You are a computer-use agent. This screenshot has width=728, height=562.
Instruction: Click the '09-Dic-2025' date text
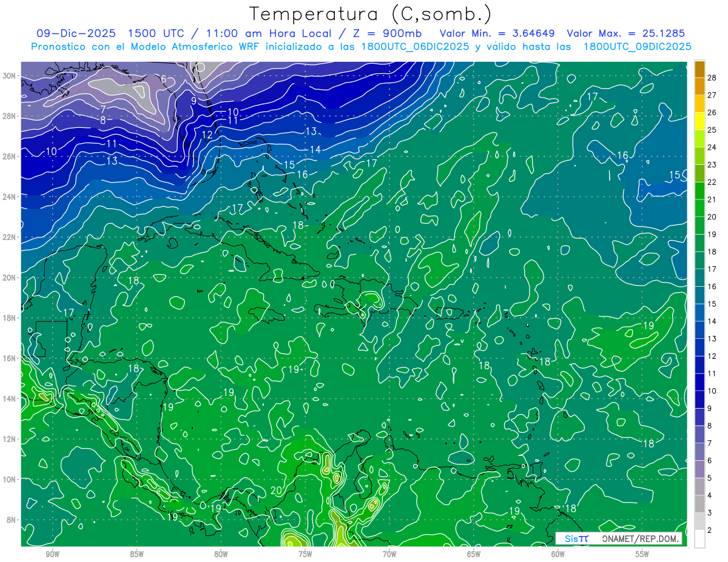[76, 33]
